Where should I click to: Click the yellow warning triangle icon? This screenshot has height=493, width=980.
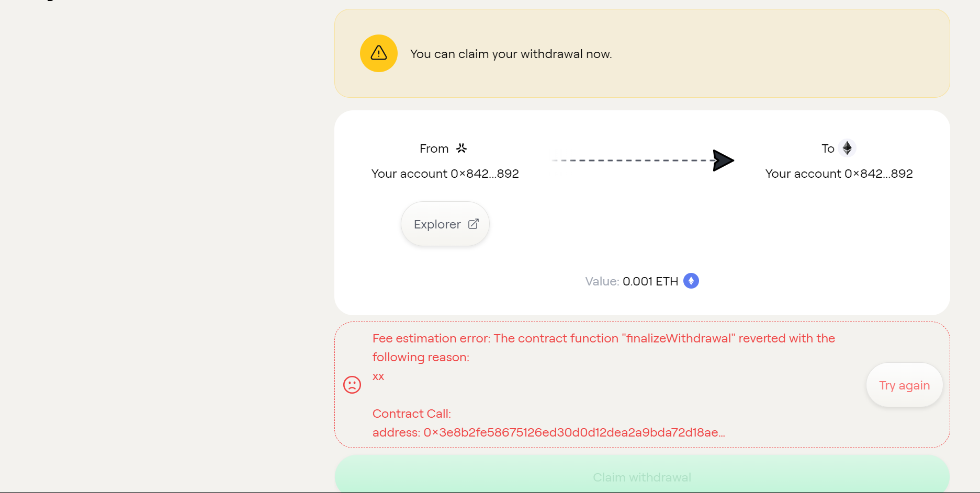point(378,53)
